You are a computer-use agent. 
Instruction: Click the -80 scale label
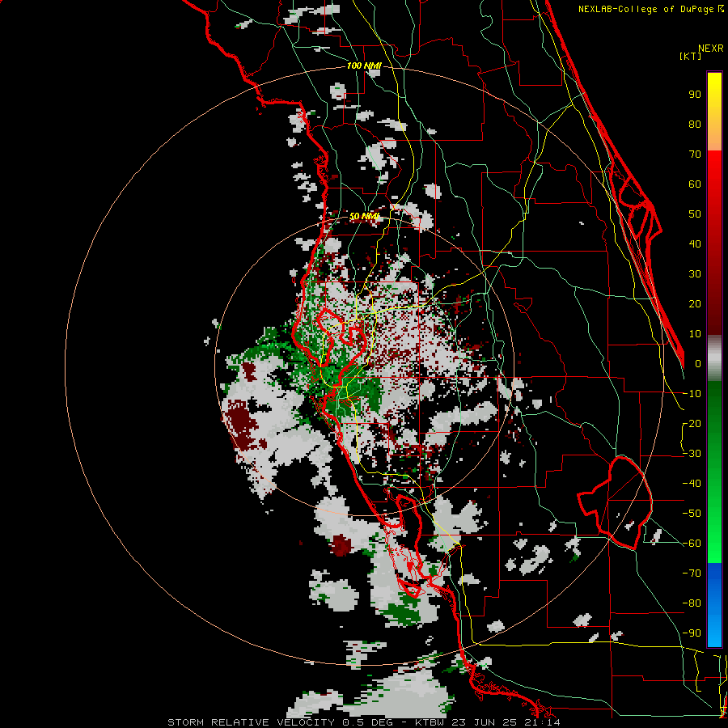tap(692, 603)
